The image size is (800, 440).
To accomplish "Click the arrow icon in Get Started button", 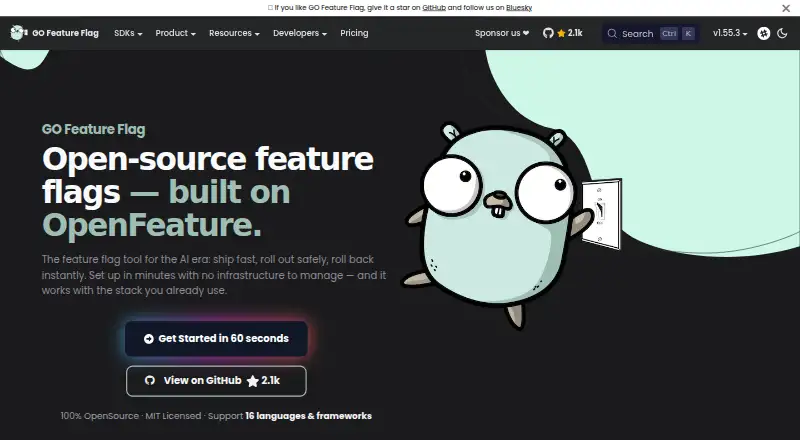I will point(148,339).
